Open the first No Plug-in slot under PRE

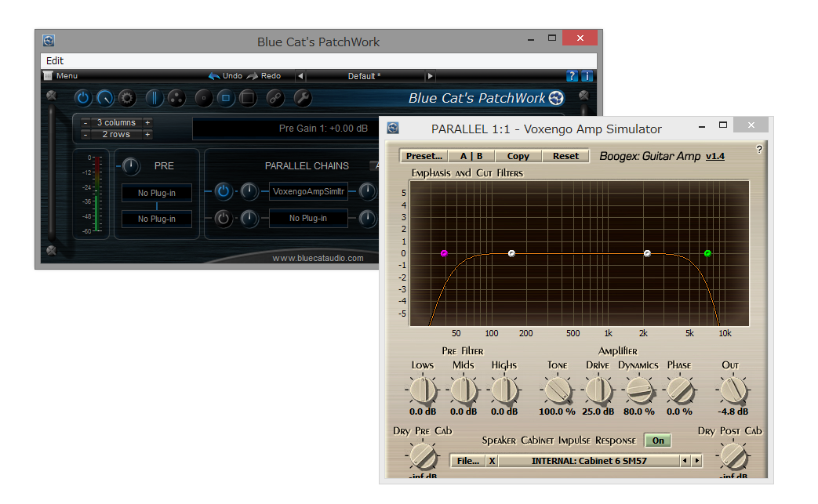(x=157, y=193)
